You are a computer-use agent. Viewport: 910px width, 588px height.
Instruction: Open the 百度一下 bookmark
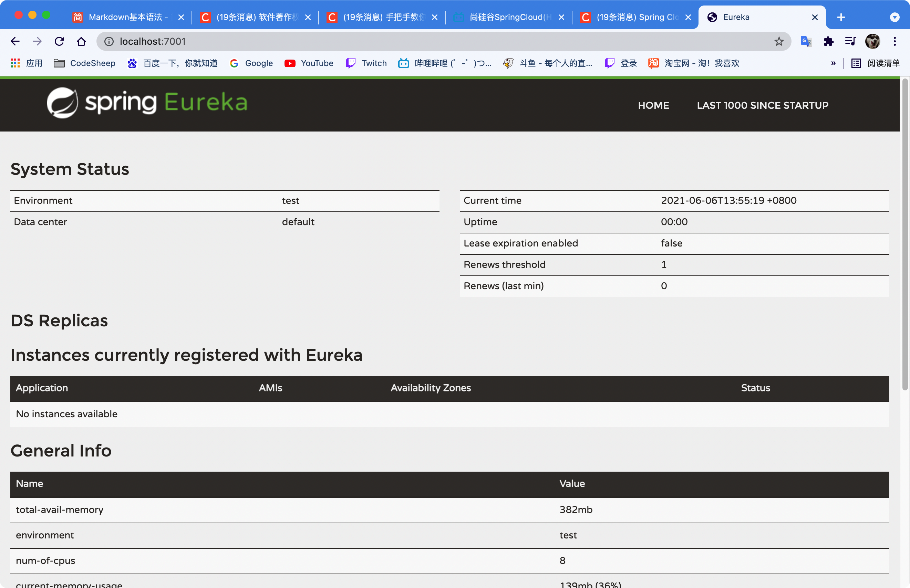(173, 63)
